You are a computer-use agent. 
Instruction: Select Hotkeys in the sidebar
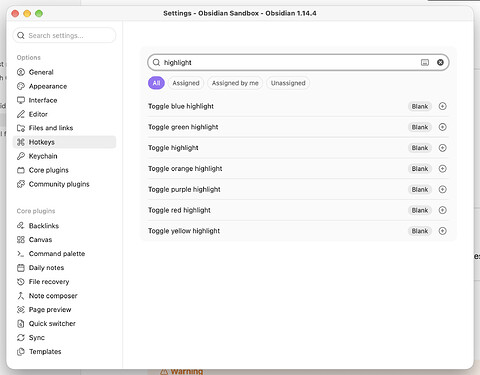(64, 142)
